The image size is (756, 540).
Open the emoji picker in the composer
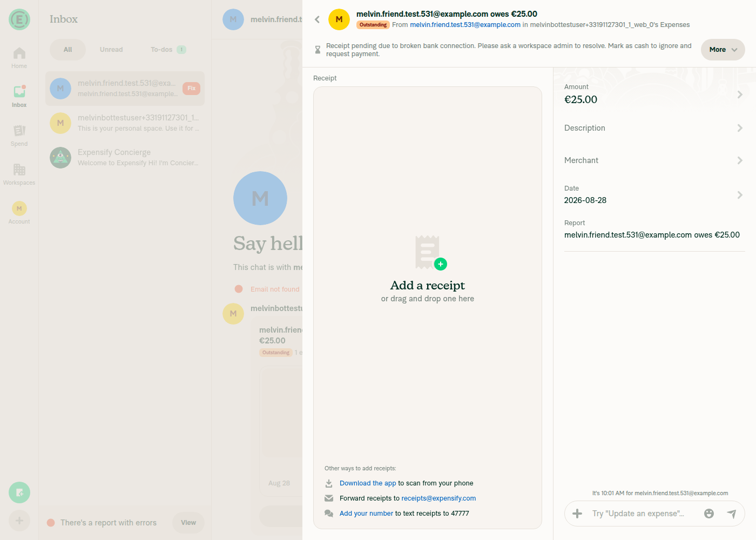[709, 514]
